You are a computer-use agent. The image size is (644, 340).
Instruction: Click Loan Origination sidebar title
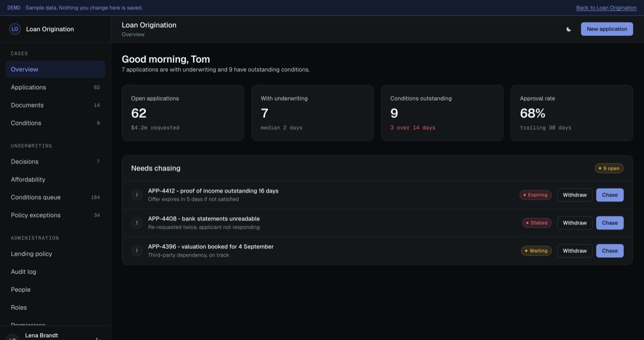tap(49, 29)
